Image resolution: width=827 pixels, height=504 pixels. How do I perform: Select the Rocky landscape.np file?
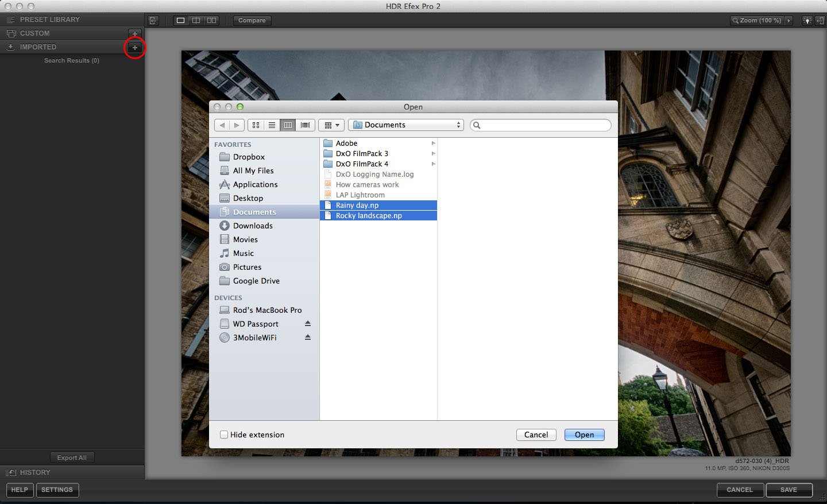coord(378,216)
